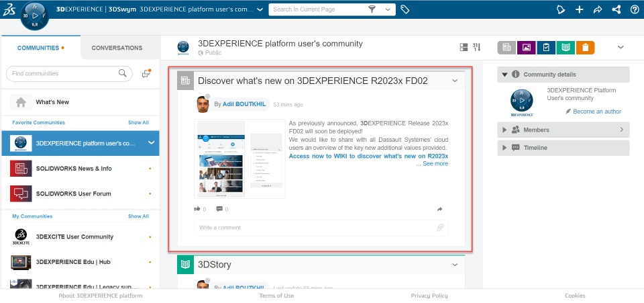Click the magnifier in Find communities
The image size is (644, 303).
click(122, 73)
